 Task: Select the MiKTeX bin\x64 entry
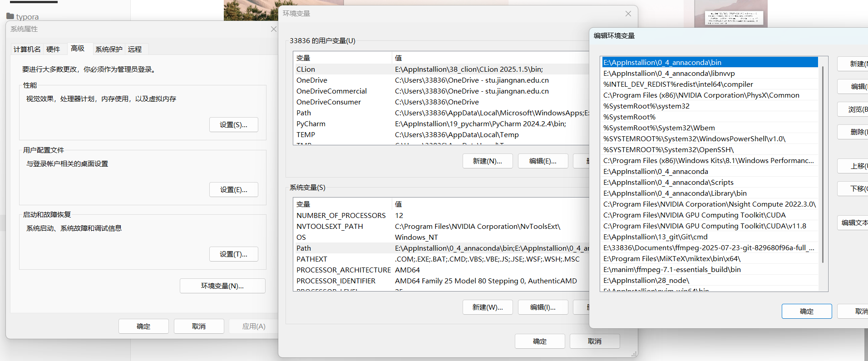(x=710, y=258)
